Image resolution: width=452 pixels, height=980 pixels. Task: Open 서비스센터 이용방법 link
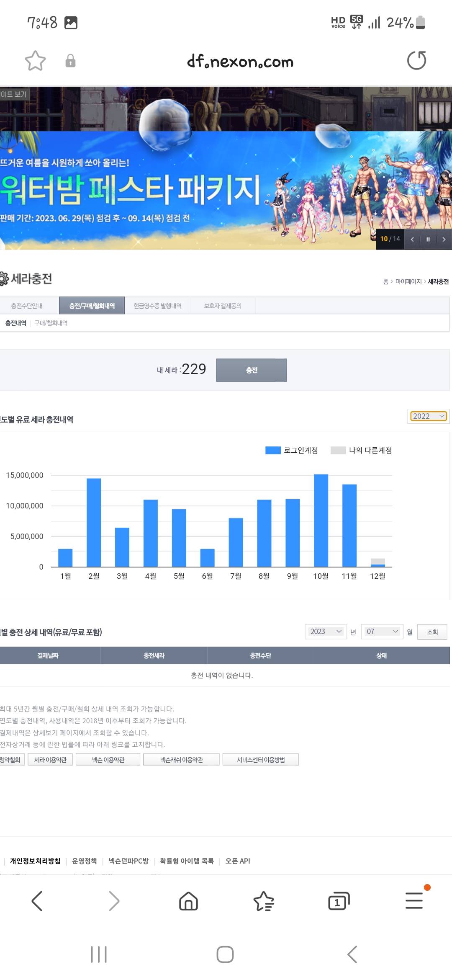tap(261, 760)
